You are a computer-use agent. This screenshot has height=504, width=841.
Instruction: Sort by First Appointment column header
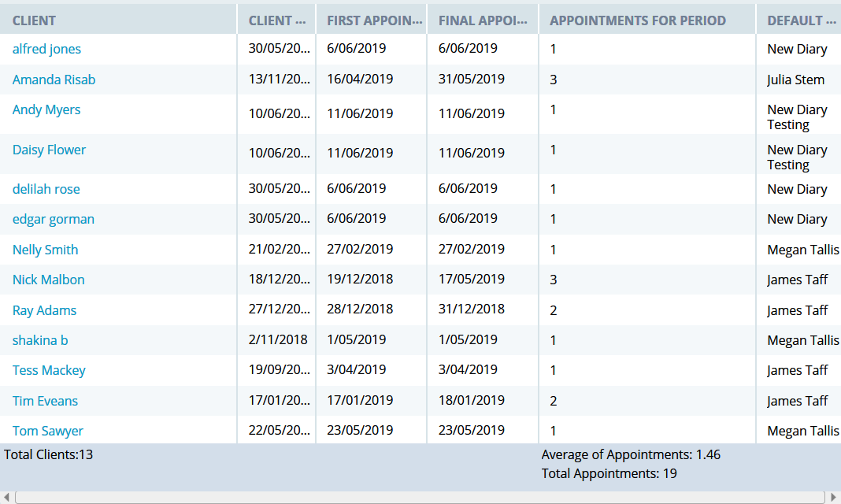pos(375,20)
